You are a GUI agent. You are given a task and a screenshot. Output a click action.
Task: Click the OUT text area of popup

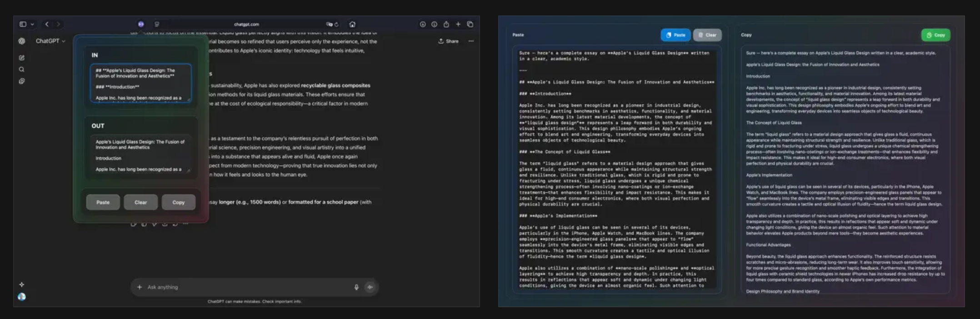140,155
